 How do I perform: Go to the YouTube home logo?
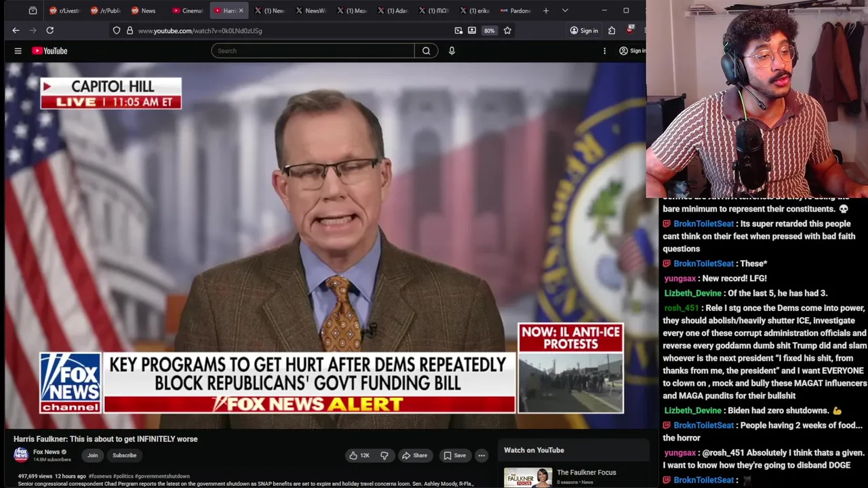[50, 51]
